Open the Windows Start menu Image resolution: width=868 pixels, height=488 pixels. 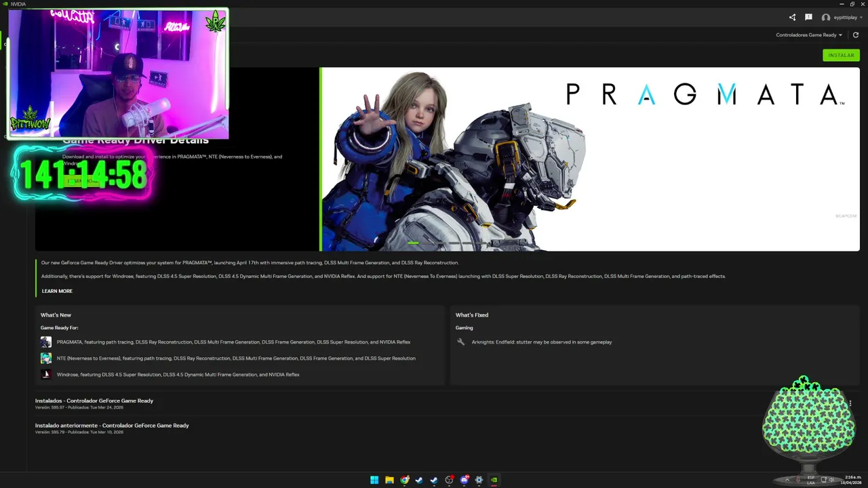click(x=374, y=480)
